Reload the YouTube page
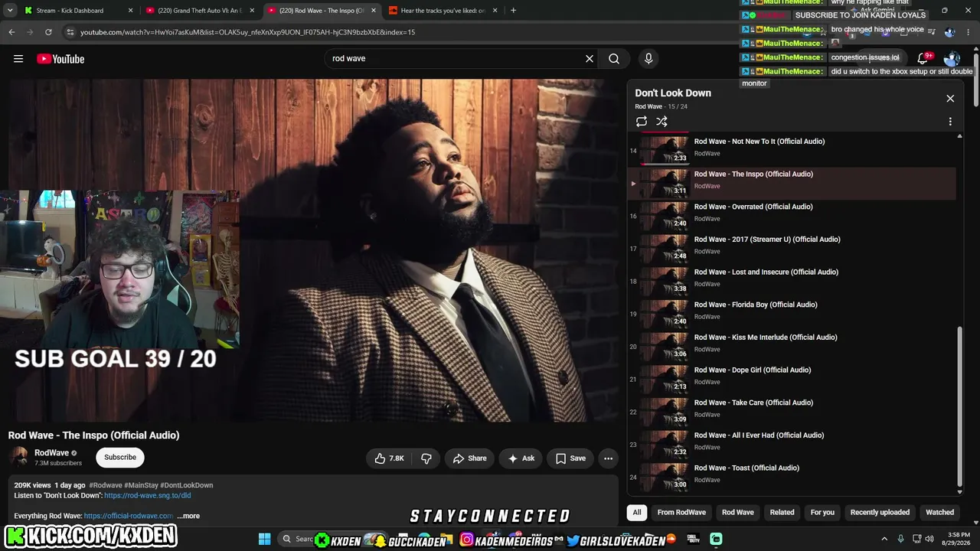This screenshot has width=980, height=551. pos(48,32)
